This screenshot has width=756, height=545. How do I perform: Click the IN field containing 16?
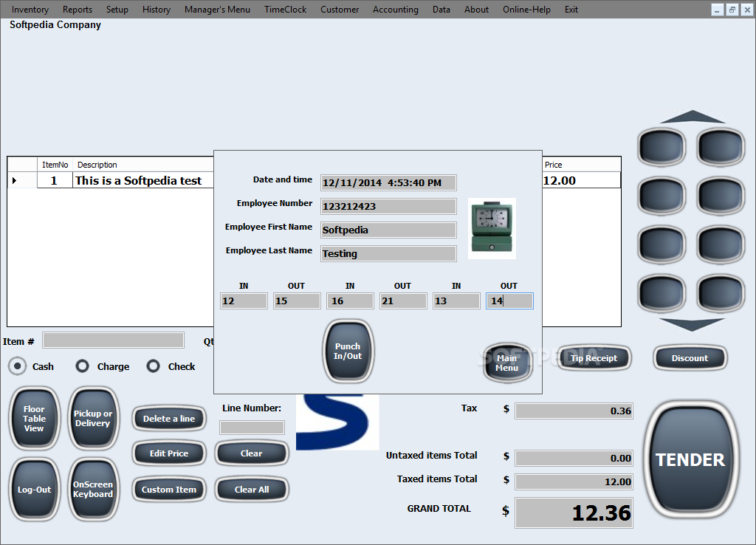(x=350, y=301)
